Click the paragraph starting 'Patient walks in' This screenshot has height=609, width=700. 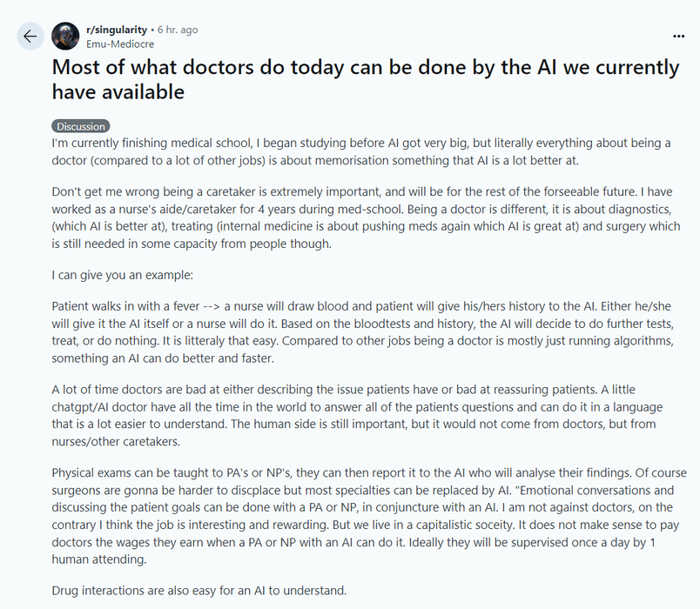click(x=348, y=332)
